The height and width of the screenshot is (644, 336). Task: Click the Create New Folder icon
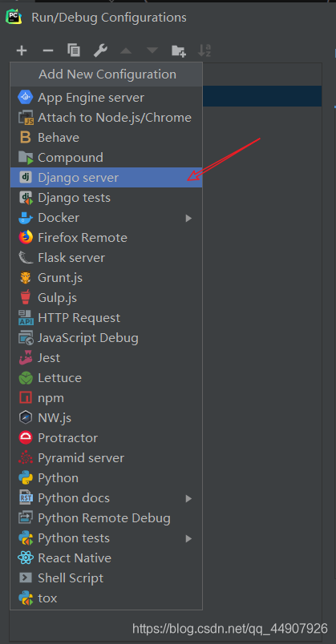click(179, 51)
